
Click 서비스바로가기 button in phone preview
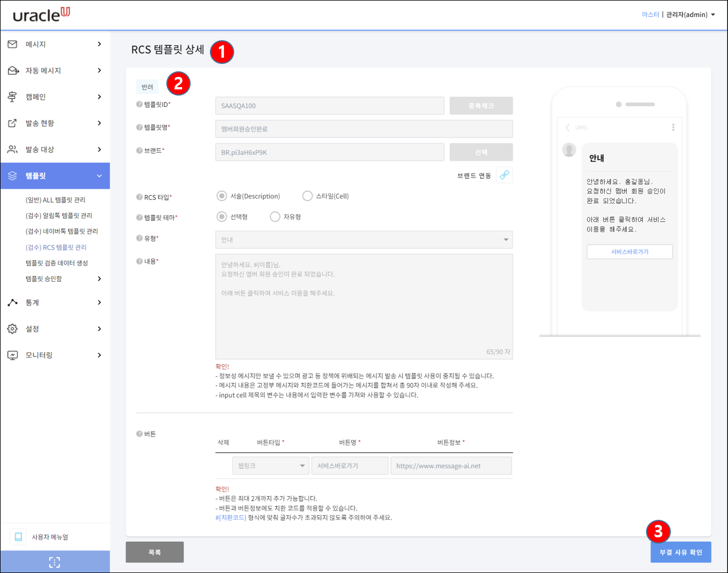(630, 252)
